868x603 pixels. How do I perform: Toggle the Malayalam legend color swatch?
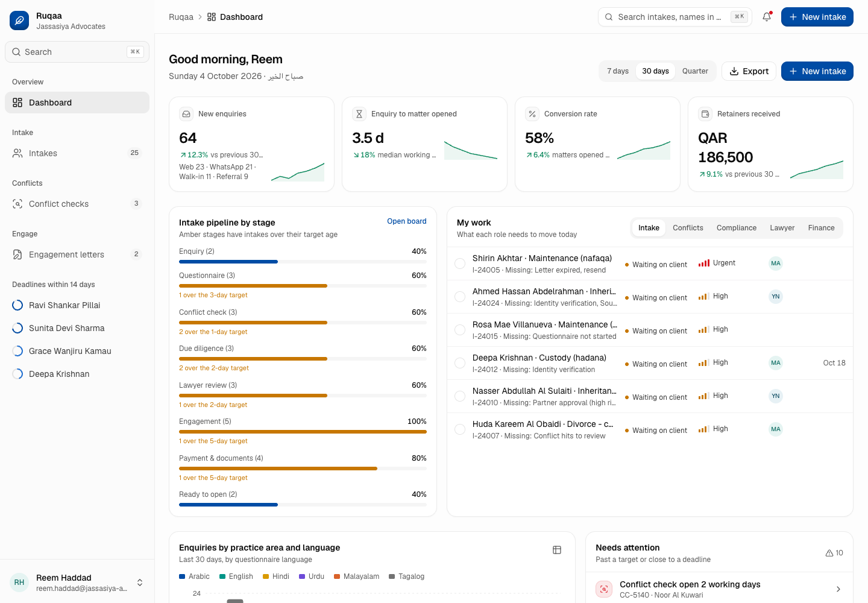point(337,576)
